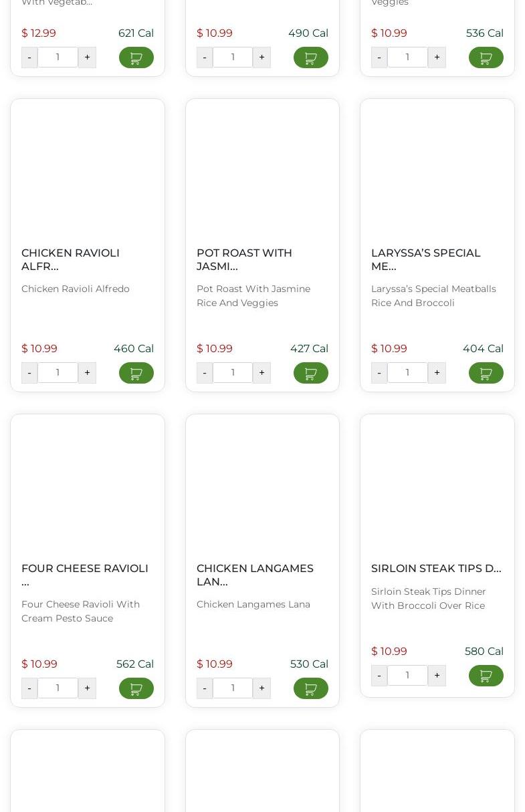The height and width of the screenshot is (812, 525).
Task: Increase quantity of Chicken Ravioli Alfredo
Action: [87, 373]
